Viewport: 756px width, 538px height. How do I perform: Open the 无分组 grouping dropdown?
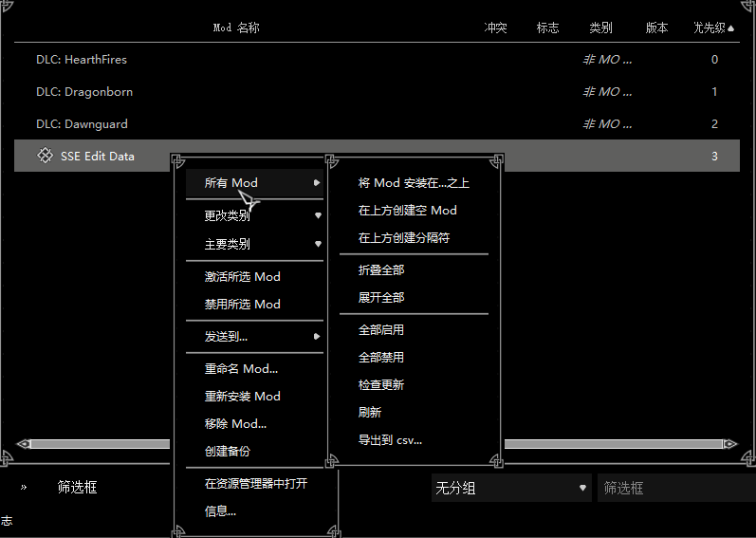pos(511,488)
